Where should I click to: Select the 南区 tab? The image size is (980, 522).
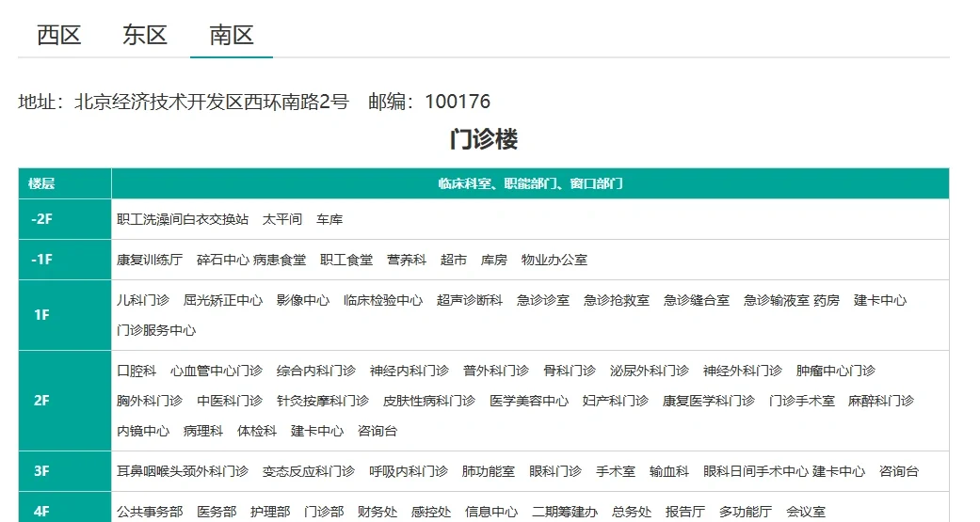coord(232,36)
